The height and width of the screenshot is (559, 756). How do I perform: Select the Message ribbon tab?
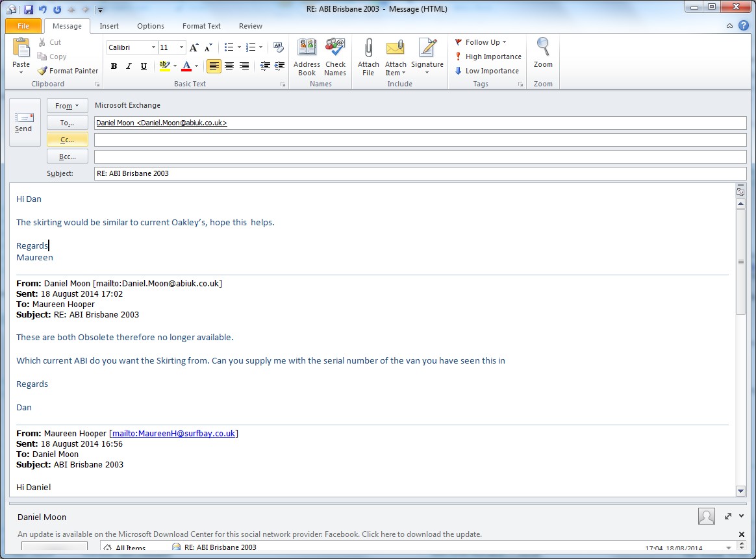pos(67,26)
